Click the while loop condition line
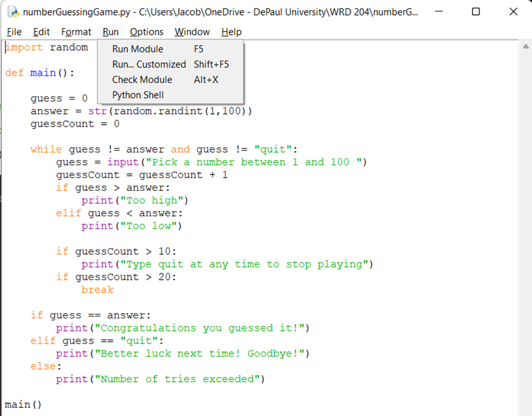Viewport: 532px width, 416px height. [x=164, y=149]
